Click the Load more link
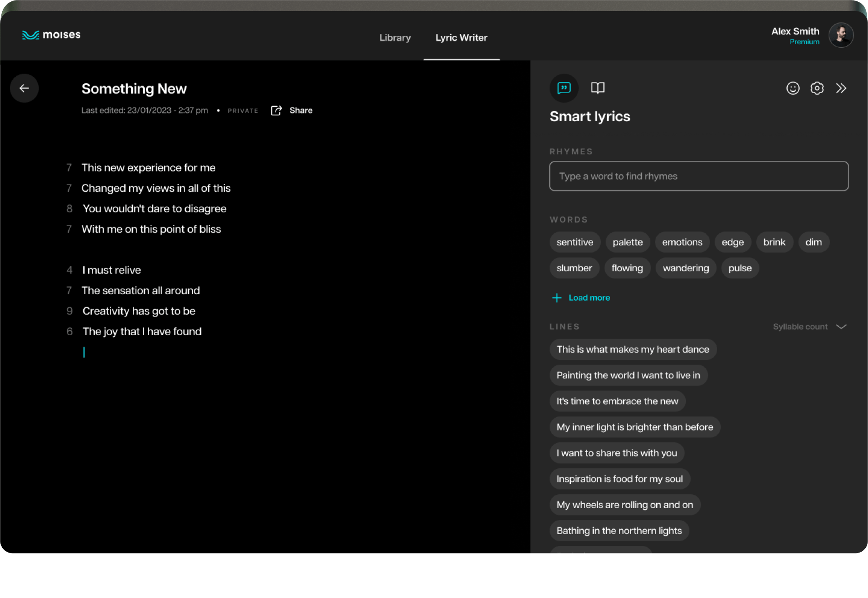The width and height of the screenshot is (868, 598). 589,298
